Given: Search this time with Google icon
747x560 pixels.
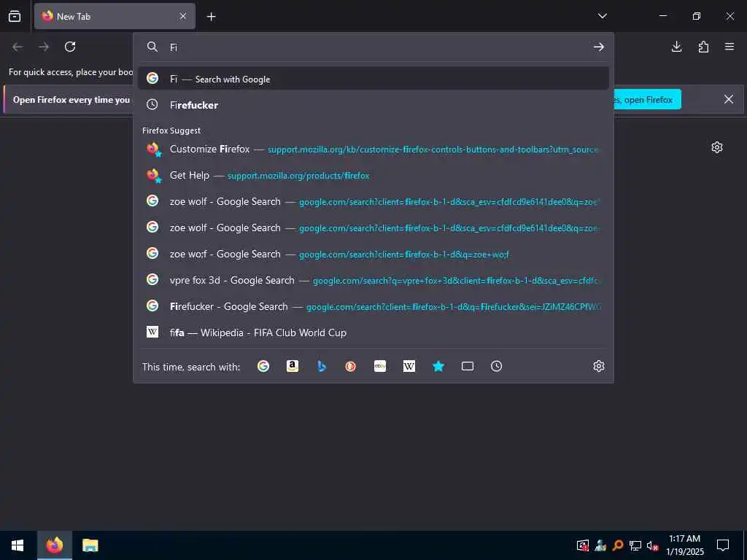Looking at the screenshot, I should click(263, 366).
